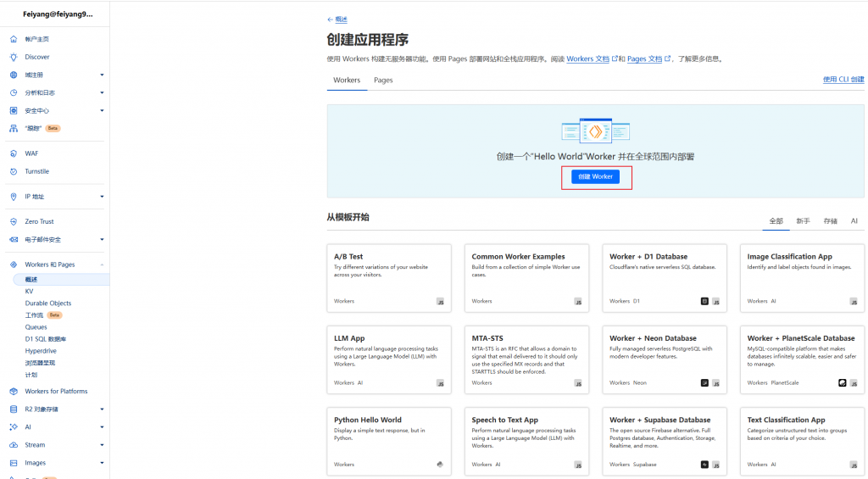Click the 使用 CLI 创建 link

(x=843, y=80)
